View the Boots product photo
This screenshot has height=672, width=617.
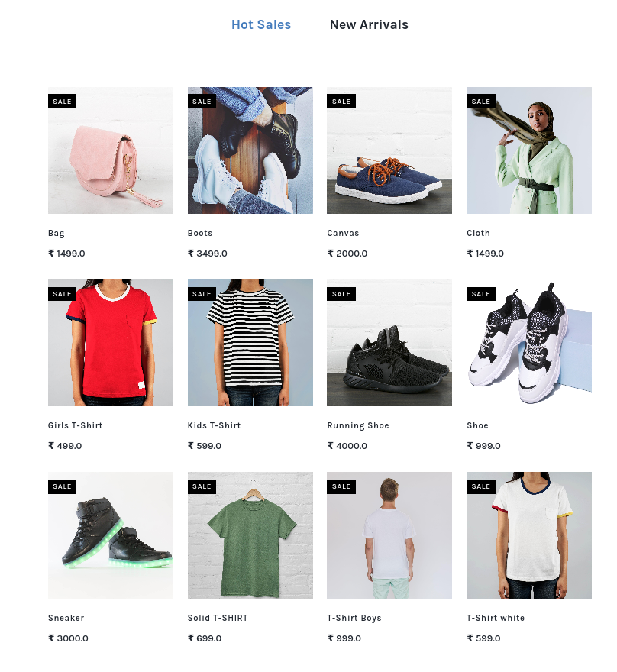coord(250,150)
